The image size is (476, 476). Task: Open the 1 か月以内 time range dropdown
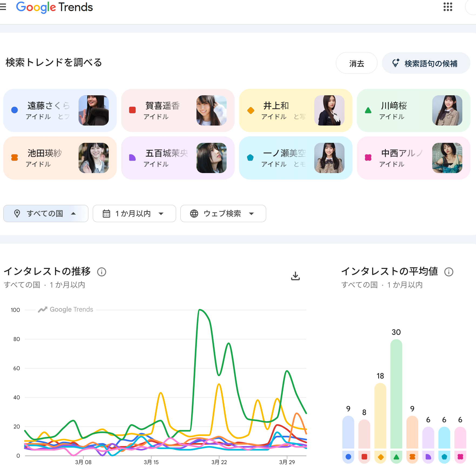tap(134, 214)
